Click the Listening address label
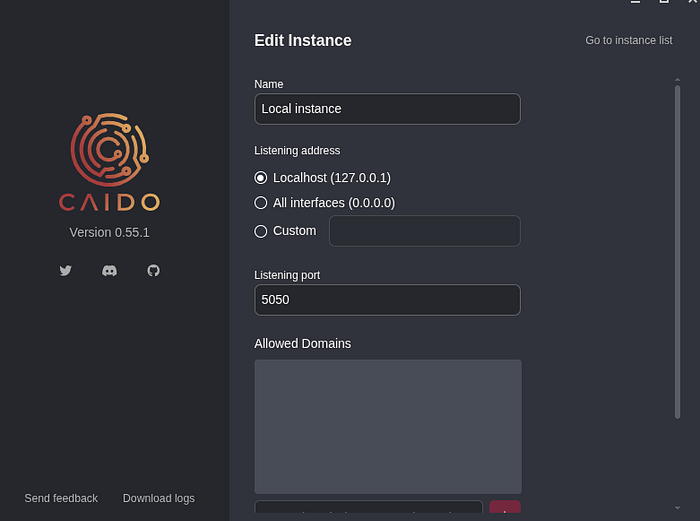 (297, 150)
